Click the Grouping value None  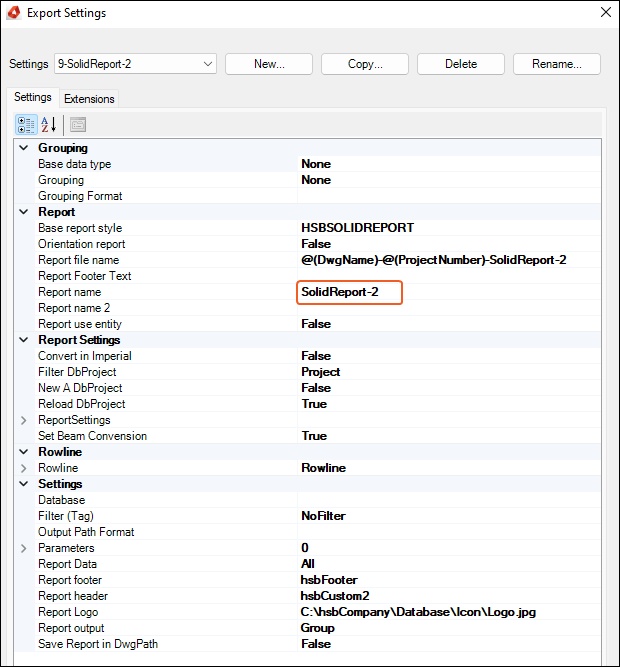coord(316,180)
